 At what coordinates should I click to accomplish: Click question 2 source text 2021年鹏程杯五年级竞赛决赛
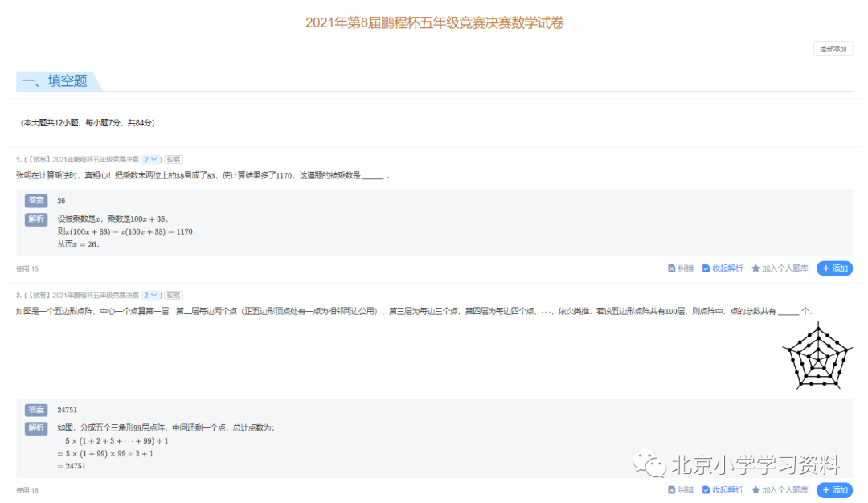[95, 296]
